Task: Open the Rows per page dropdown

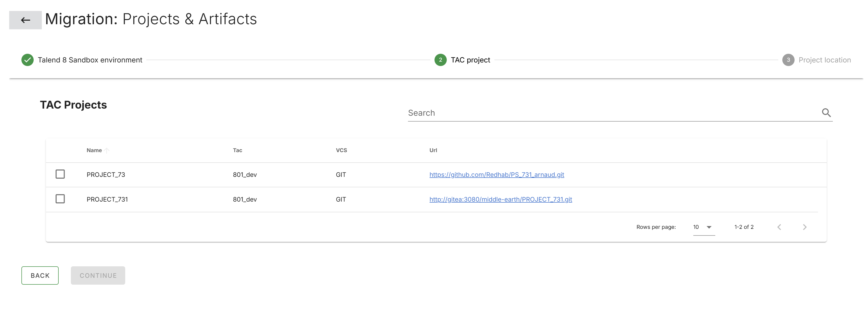Action: point(704,227)
